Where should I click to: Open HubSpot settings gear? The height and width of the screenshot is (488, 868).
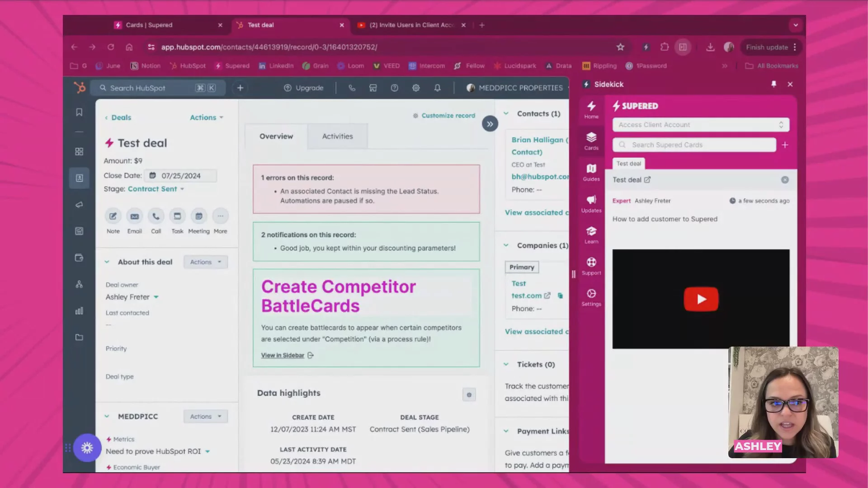coord(416,88)
